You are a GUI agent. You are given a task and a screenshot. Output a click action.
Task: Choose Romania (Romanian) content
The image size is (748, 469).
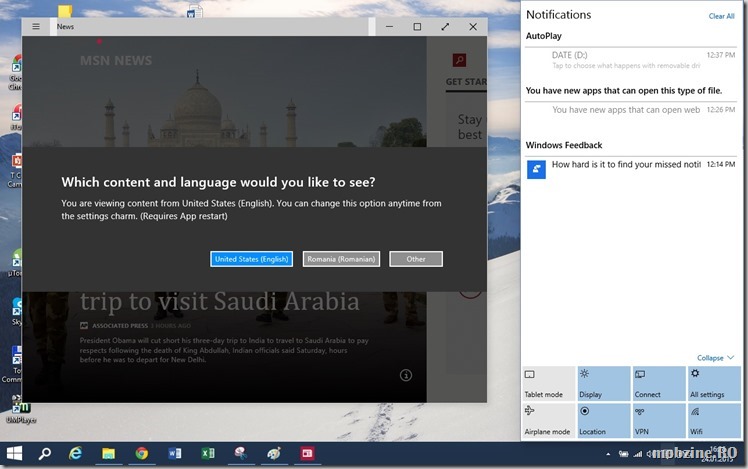point(341,259)
